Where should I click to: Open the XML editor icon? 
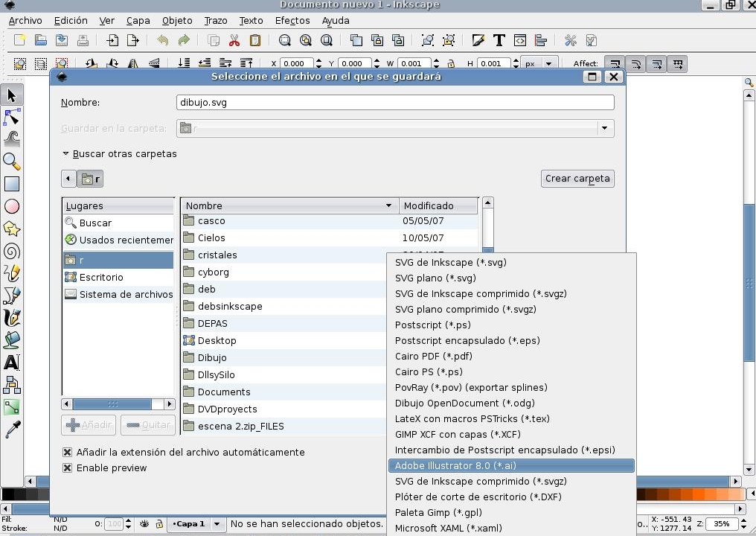(x=520, y=40)
